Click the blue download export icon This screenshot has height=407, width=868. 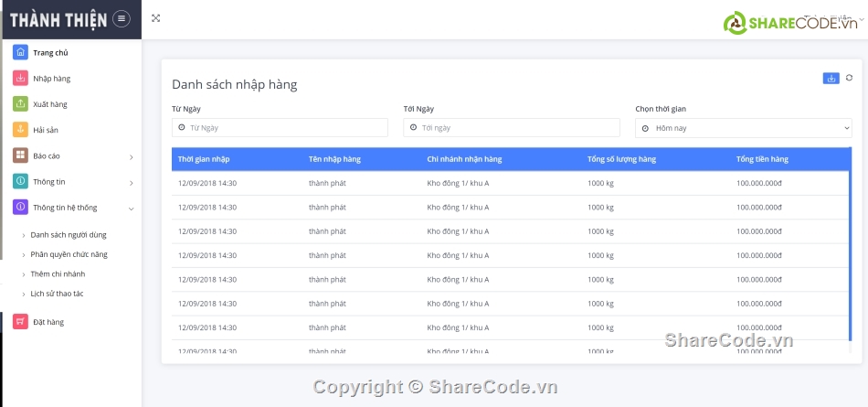831,79
